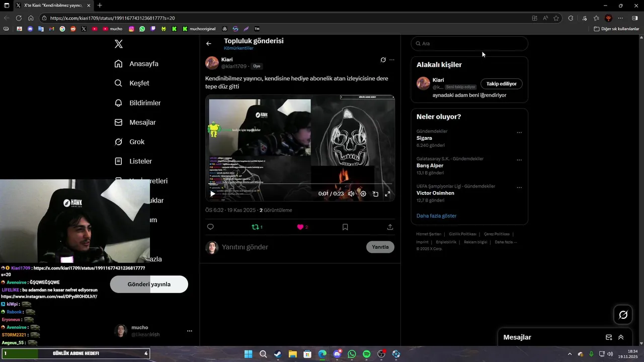The width and height of the screenshot is (644, 362).
Task: Like the post with the heart
Action: coord(300,227)
